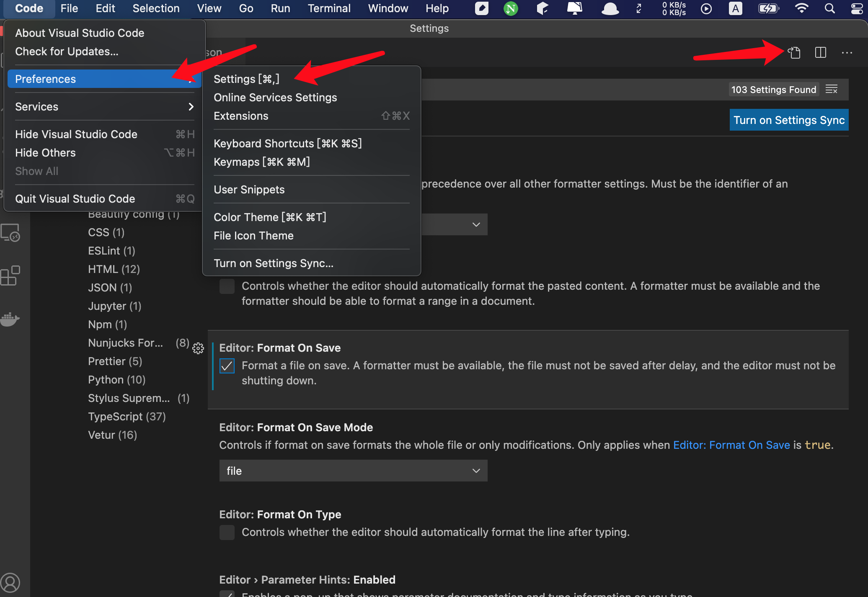The image size is (868, 597).
Task: Click the Clear Settings Search filter icon
Action: (832, 89)
